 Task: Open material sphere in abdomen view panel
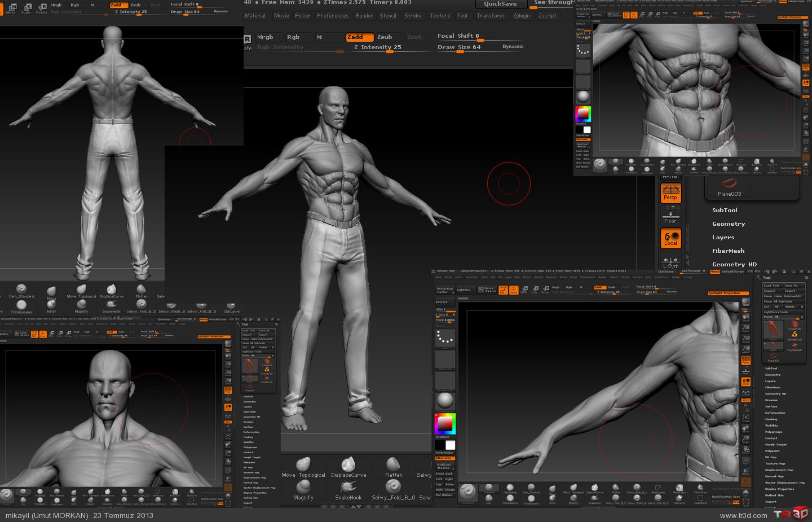point(583,96)
